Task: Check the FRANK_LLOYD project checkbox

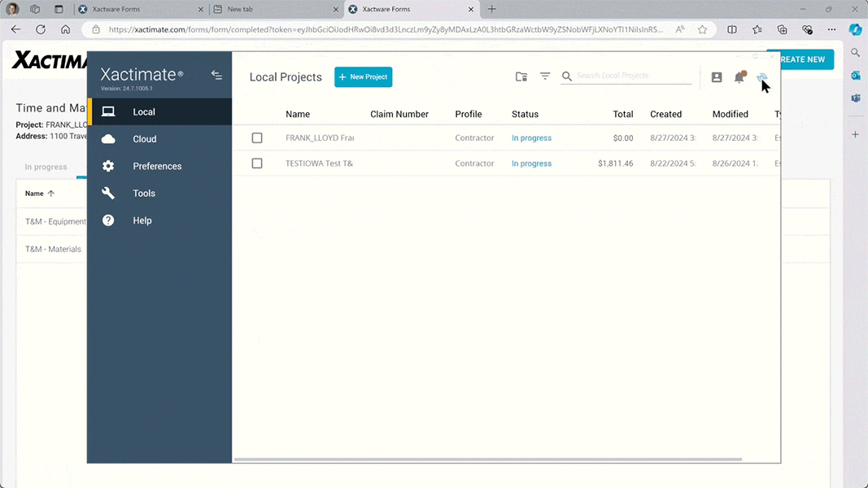Action: pyautogui.click(x=257, y=137)
